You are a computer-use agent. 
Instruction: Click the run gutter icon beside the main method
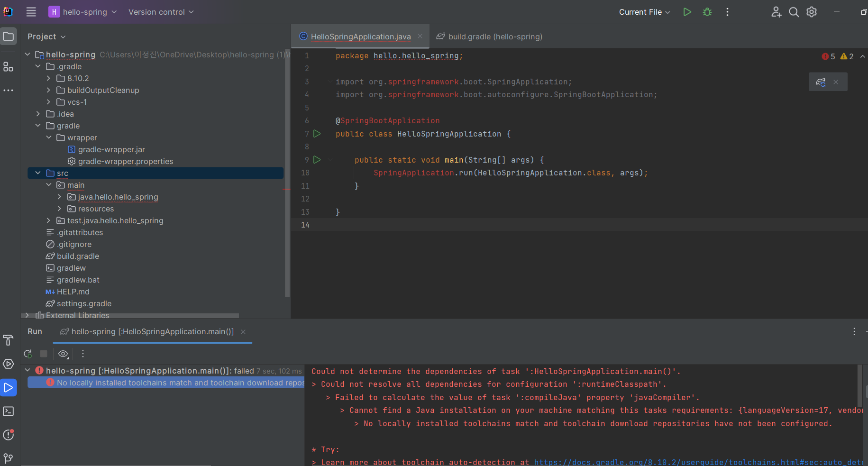(317, 160)
